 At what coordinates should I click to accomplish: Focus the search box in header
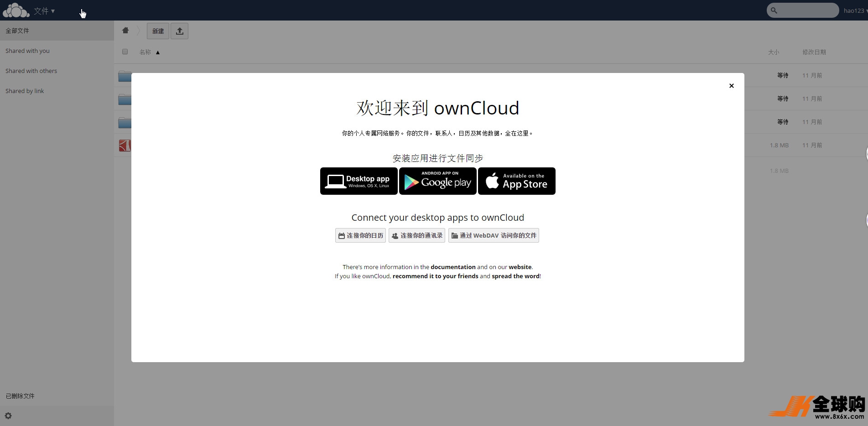pyautogui.click(x=803, y=10)
